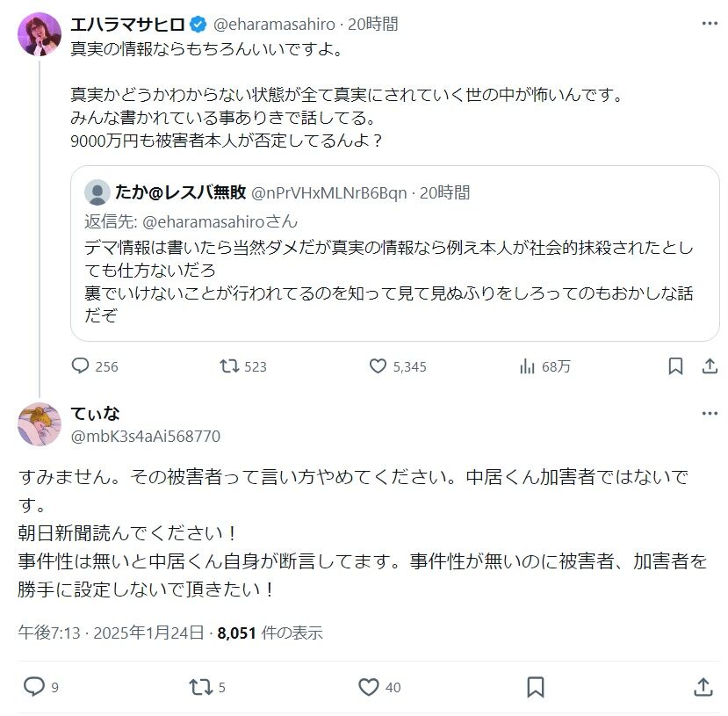
Task: Repost the てぃな tweet with 5 reposts
Action: [201, 686]
